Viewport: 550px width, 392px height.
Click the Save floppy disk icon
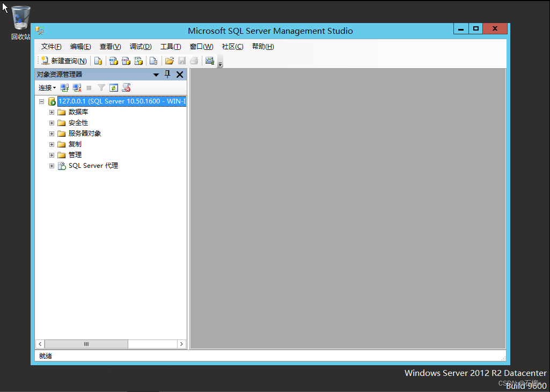[x=182, y=61]
